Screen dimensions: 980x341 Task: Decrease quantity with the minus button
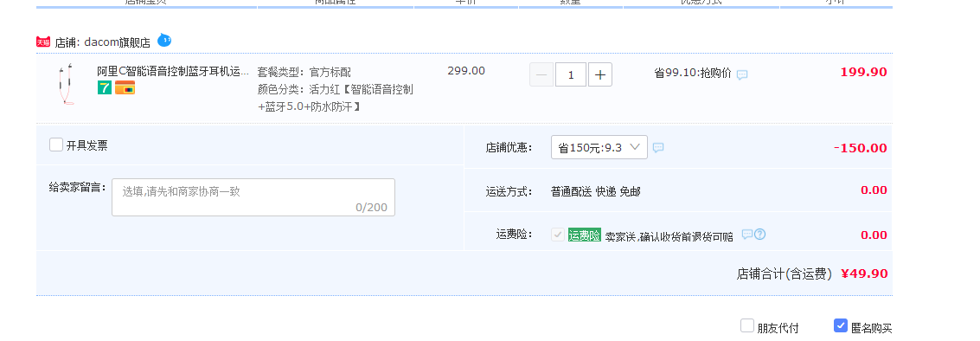(x=541, y=75)
